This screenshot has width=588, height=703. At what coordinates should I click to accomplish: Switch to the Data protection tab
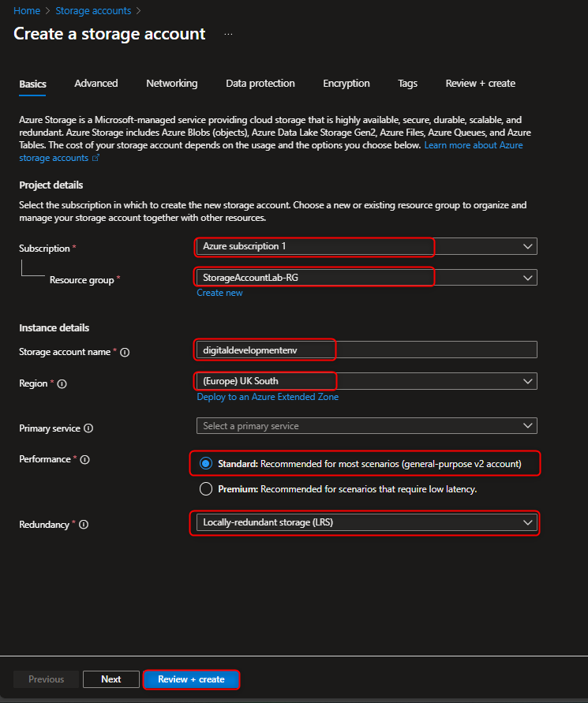[x=260, y=83]
